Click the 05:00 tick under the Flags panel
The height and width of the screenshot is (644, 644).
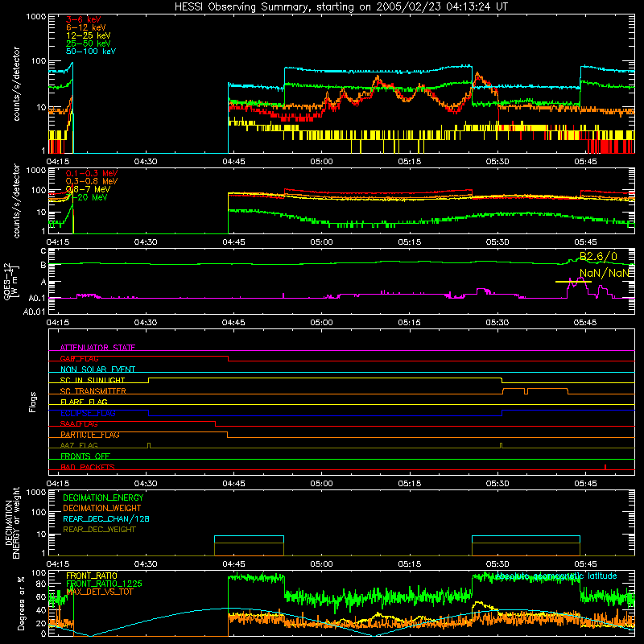(321, 484)
